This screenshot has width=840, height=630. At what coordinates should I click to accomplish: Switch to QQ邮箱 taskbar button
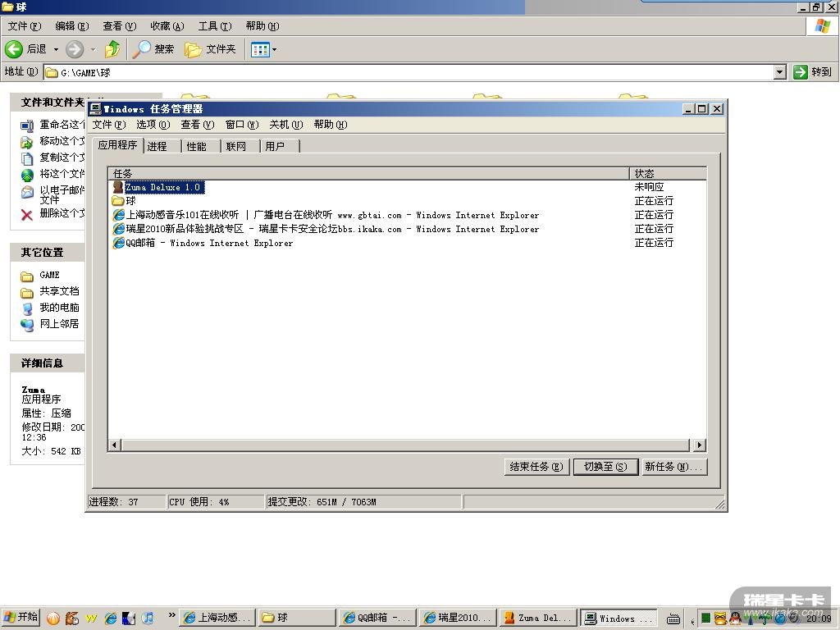[x=377, y=618]
